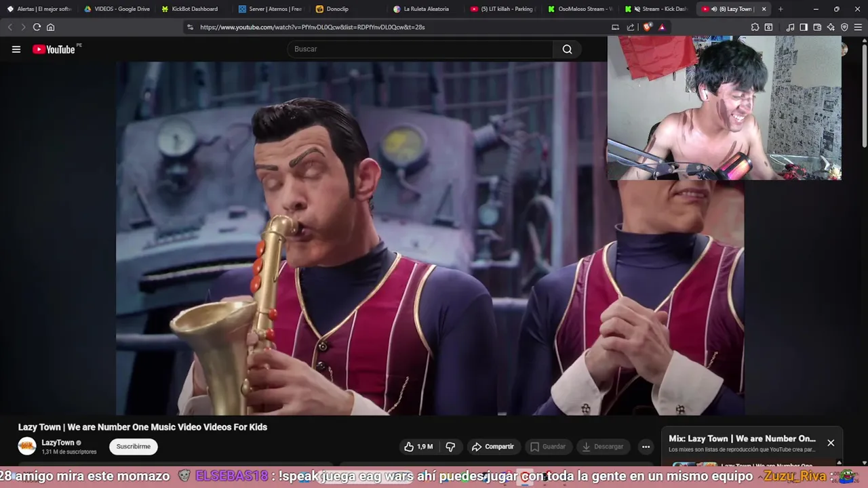
Task: Subscribe via the Suscribirme button
Action: (x=134, y=447)
